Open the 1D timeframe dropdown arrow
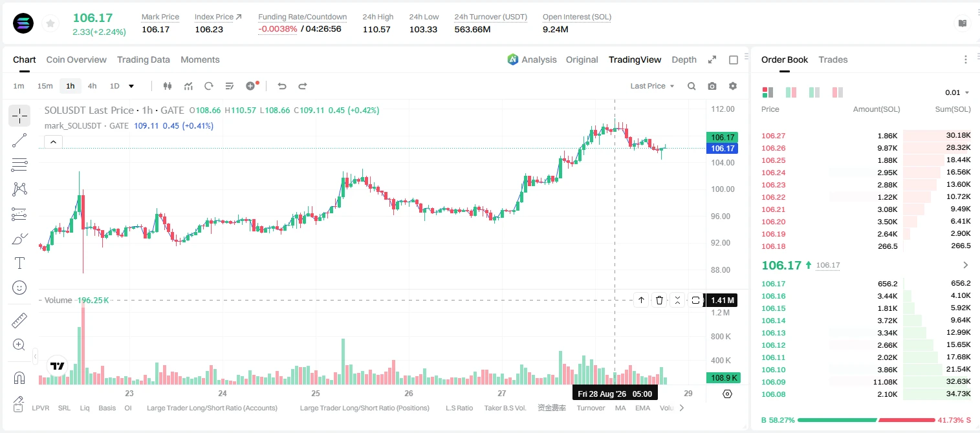The width and height of the screenshot is (980, 433). coord(131,86)
